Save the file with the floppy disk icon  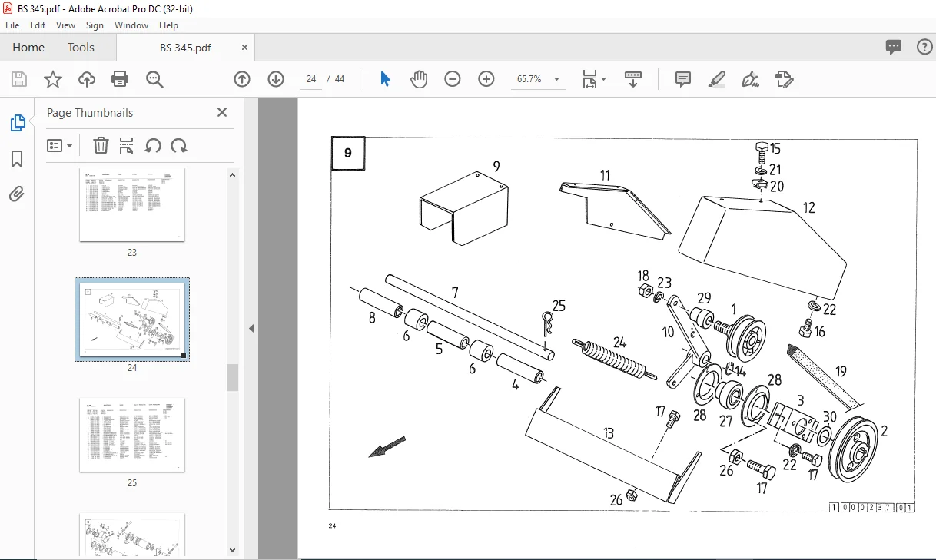point(19,79)
